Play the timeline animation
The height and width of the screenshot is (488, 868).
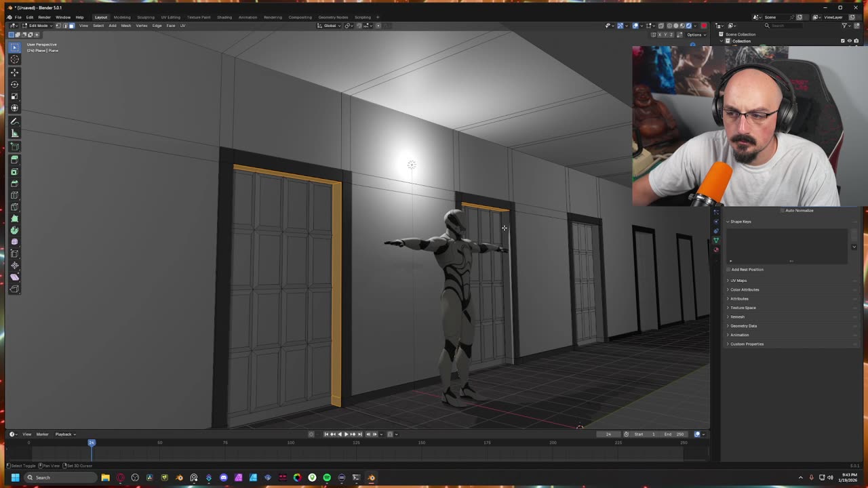pos(346,434)
